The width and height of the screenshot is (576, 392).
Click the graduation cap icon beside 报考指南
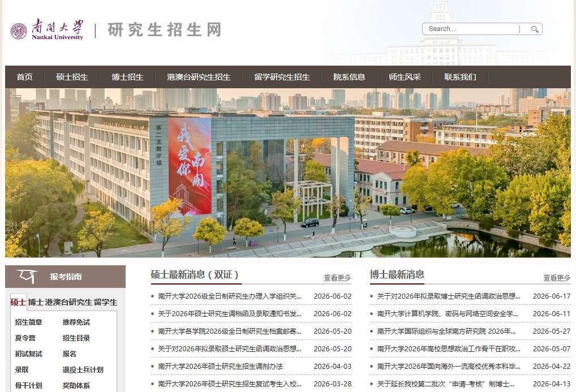[x=26, y=276]
